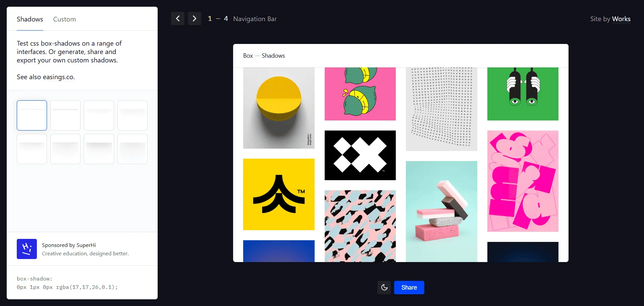Screen dimensions: 644x306
Task: Click the yellow sphere poster image
Action: coord(279,108)
